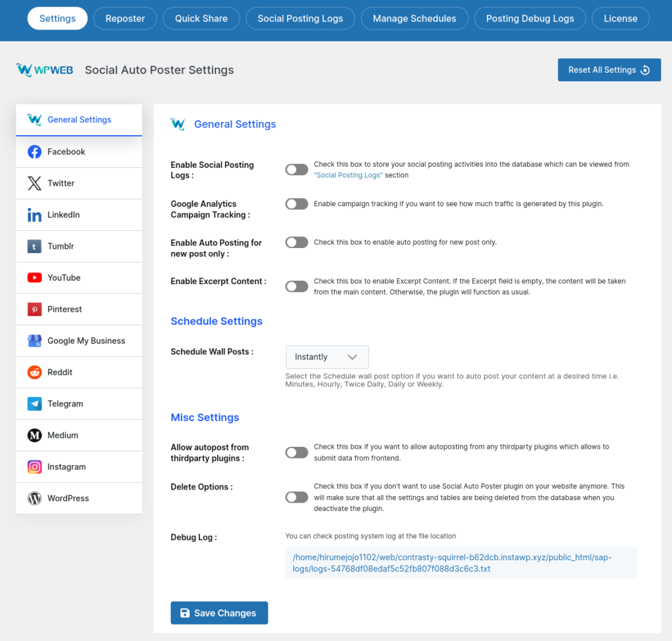Toggle Allow autopost from thirdparty plugins
This screenshot has height=641, width=672.
coord(297,453)
